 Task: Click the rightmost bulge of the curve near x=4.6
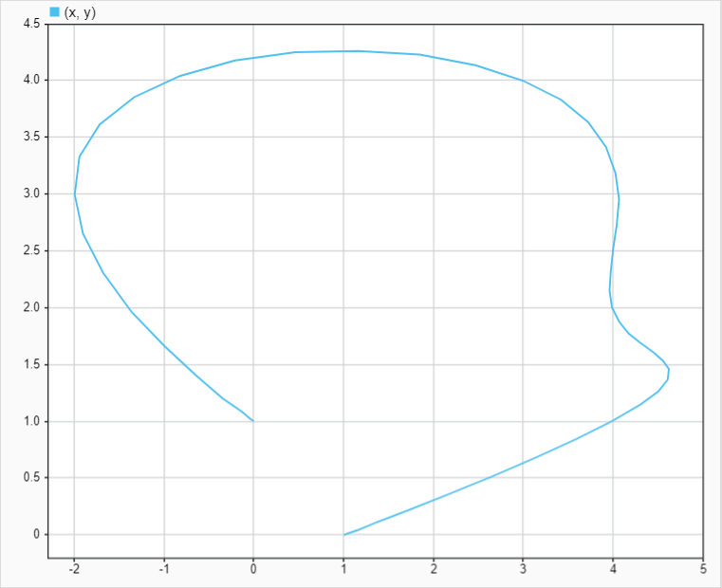(x=668, y=370)
